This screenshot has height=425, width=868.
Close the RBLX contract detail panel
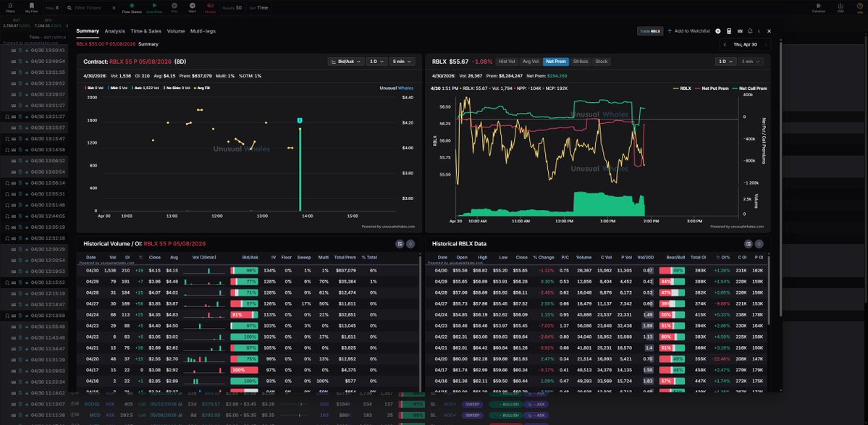[x=769, y=31]
